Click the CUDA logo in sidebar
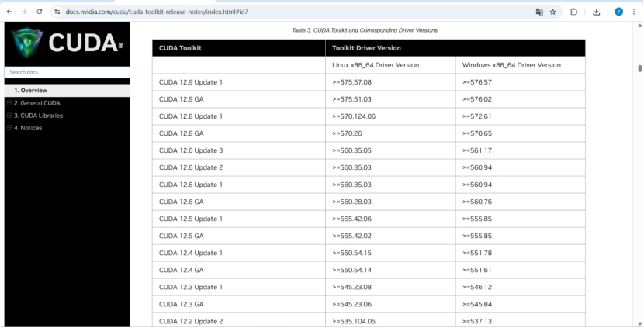 (67, 43)
